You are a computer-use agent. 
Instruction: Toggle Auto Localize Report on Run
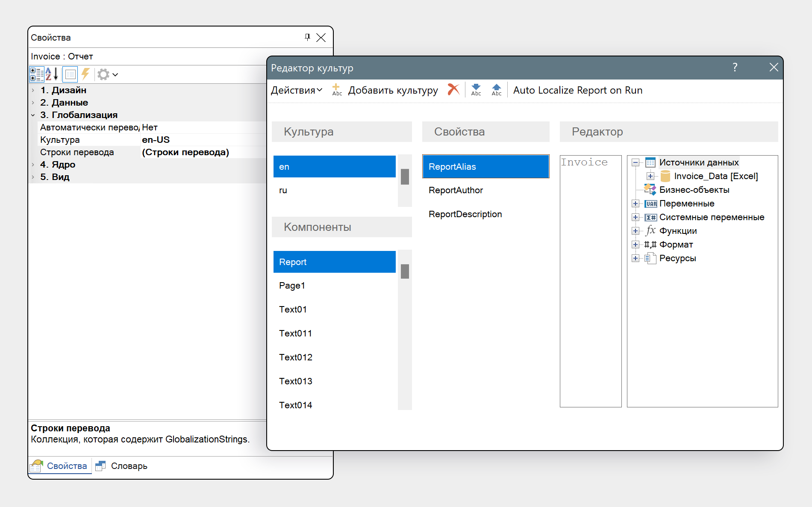tap(578, 90)
